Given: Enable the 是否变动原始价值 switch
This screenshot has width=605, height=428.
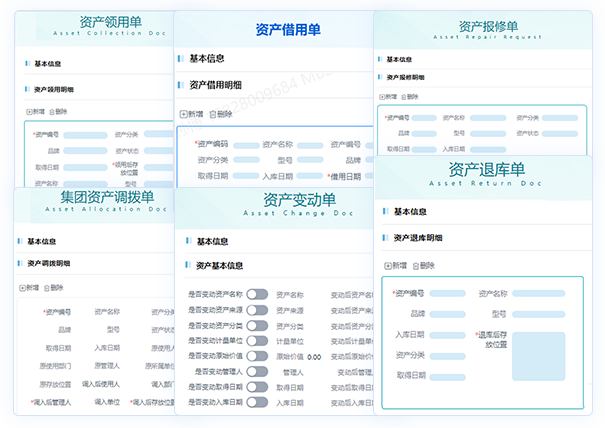Looking at the screenshot, I should 258,355.
